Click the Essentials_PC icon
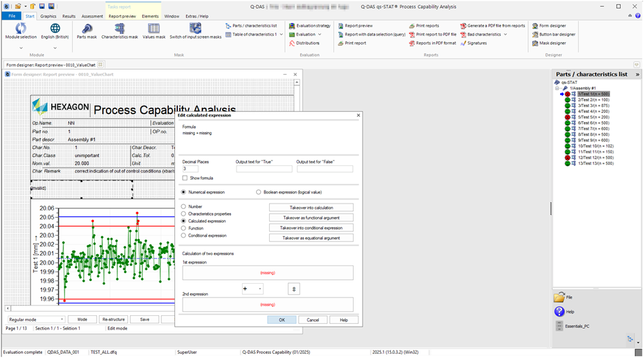Image resolution: width=644 pixels, height=358 pixels. click(559, 326)
